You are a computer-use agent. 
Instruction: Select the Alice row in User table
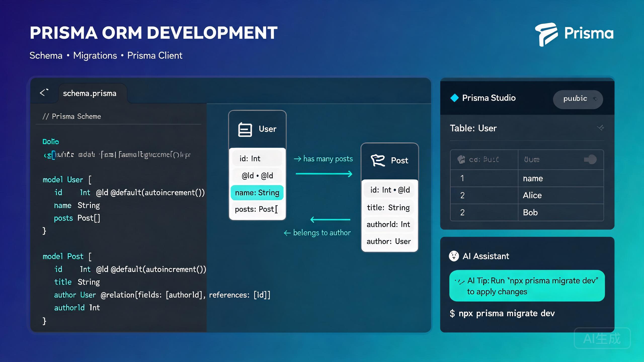pos(527,195)
